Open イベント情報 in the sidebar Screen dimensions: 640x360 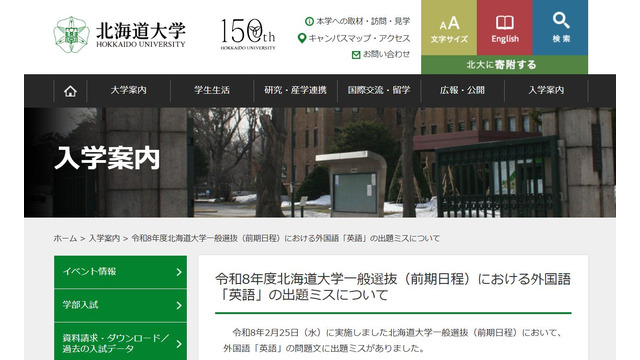click(x=120, y=272)
